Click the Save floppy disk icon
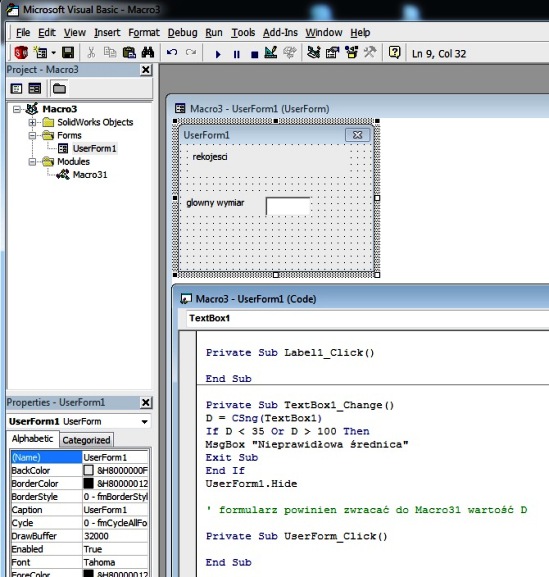The image size is (549, 577). (x=68, y=53)
